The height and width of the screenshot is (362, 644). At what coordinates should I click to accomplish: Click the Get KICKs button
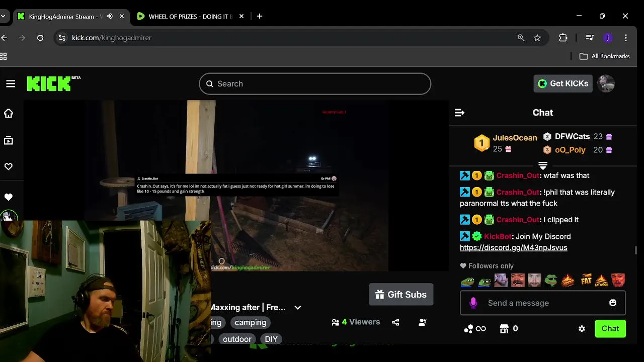563,83
